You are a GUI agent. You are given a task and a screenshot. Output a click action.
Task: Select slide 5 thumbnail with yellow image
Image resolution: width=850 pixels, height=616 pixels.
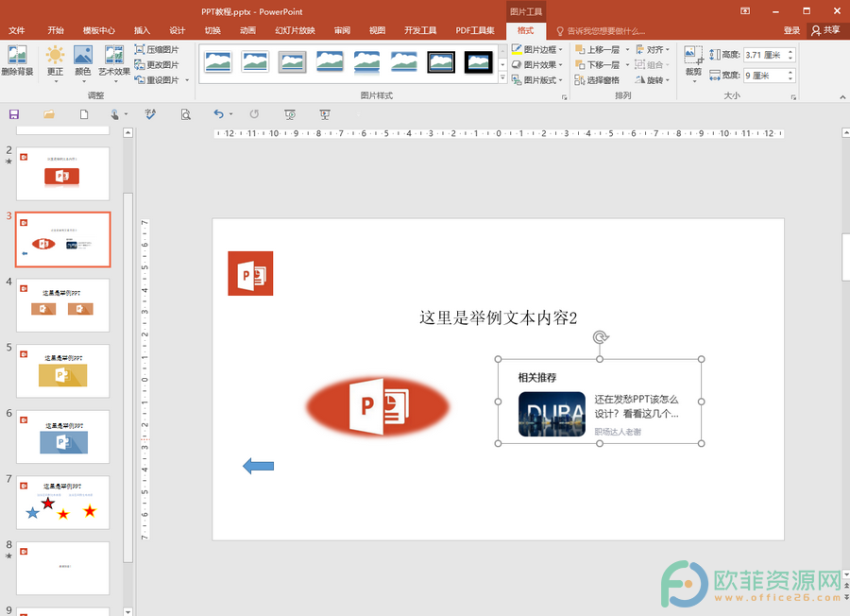click(x=63, y=371)
